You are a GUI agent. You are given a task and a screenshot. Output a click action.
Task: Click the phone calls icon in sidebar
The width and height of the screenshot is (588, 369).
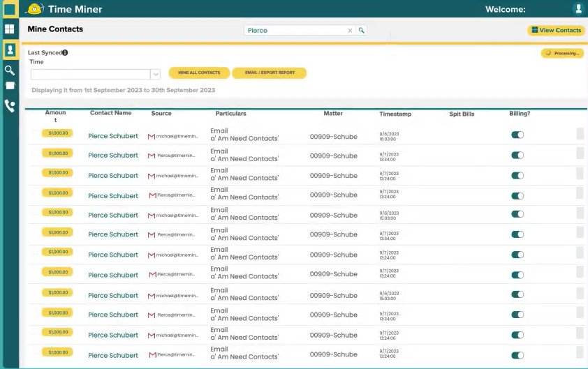[x=10, y=106]
